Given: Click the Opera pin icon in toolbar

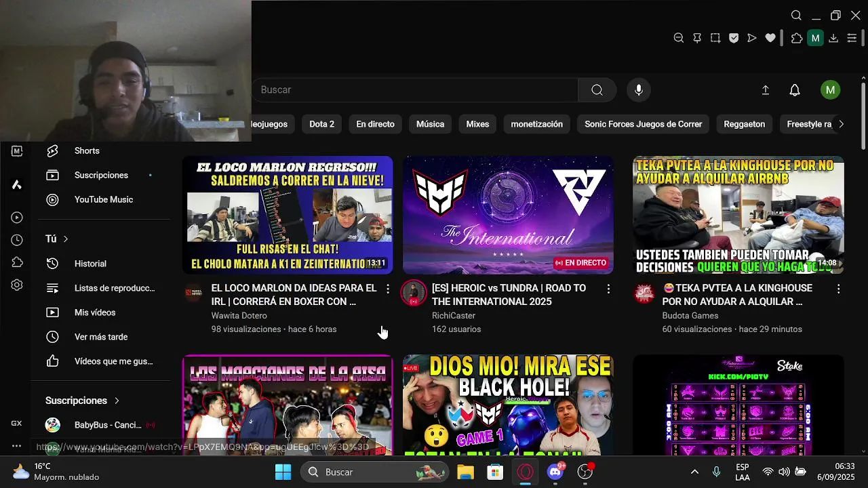Looking at the screenshot, I should (697, 38).
